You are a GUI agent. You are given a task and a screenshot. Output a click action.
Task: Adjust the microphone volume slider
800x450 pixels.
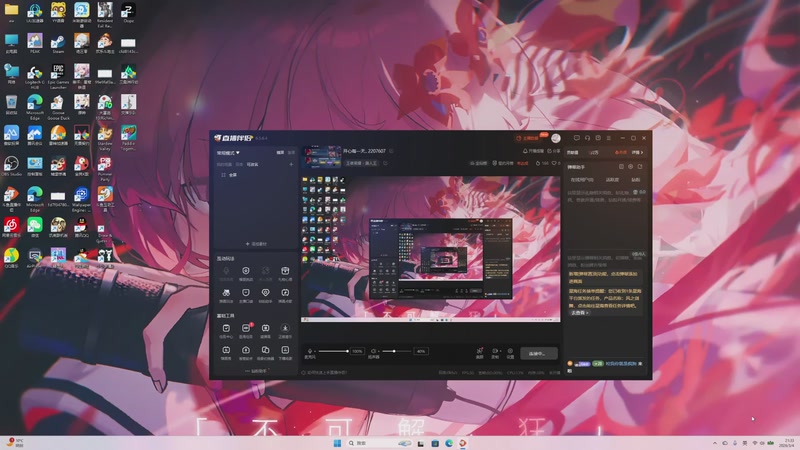(333, 351)
